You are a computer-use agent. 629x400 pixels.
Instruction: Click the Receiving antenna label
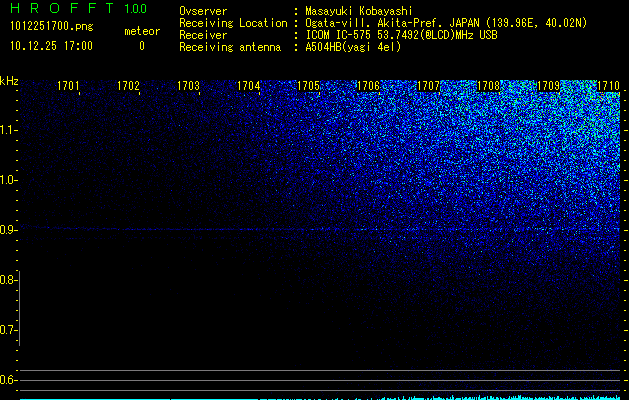click(230, 47)
